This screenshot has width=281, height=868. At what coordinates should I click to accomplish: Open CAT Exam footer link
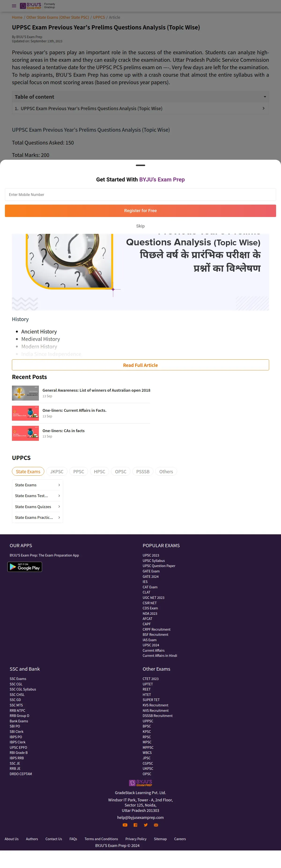coord(150,587)
